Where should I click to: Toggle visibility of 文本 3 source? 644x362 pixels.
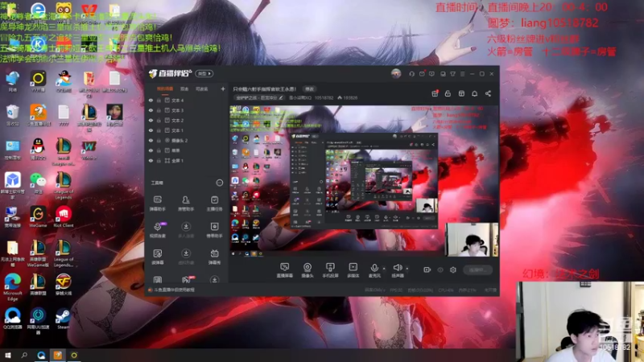pyautogui.click(x=151, y=110)
